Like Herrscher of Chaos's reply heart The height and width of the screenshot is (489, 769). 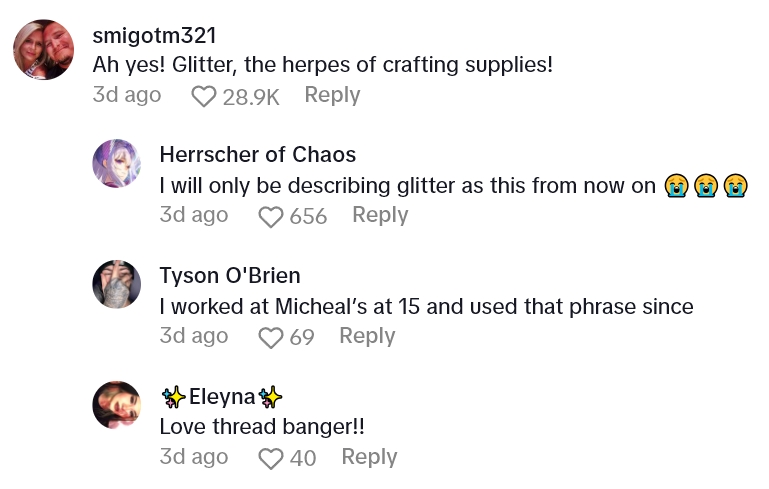[271, 216]
